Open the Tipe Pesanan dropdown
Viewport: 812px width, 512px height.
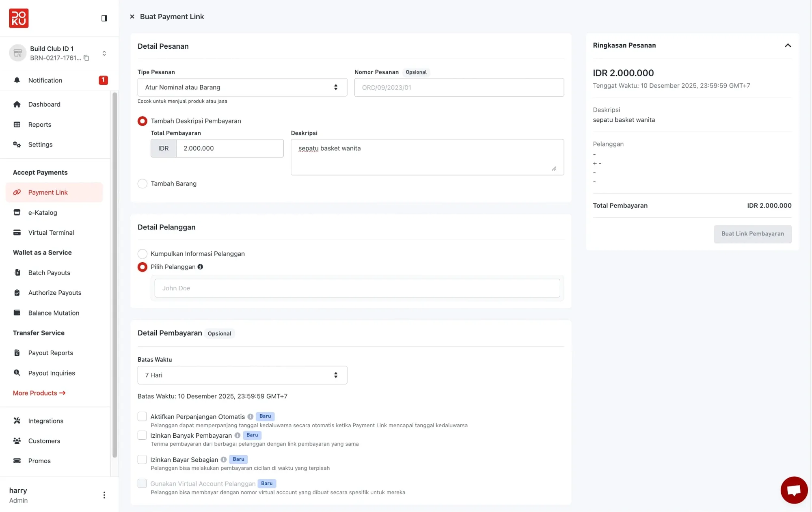click(x=242, y=87)
